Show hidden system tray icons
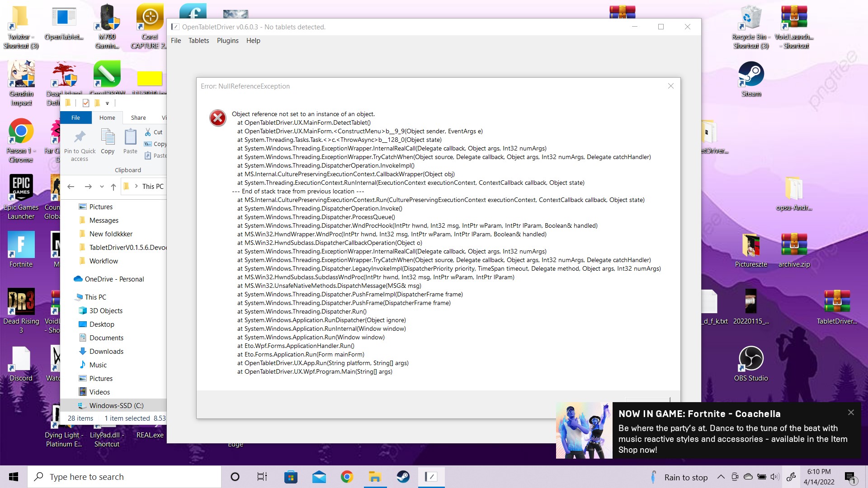The image size is (868, 488). (x=721, y=477)
